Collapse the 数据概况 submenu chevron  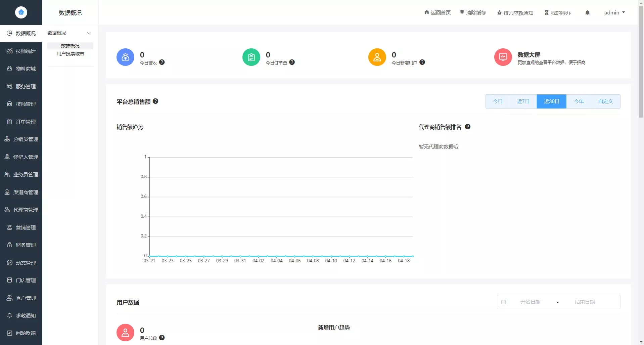89,33
